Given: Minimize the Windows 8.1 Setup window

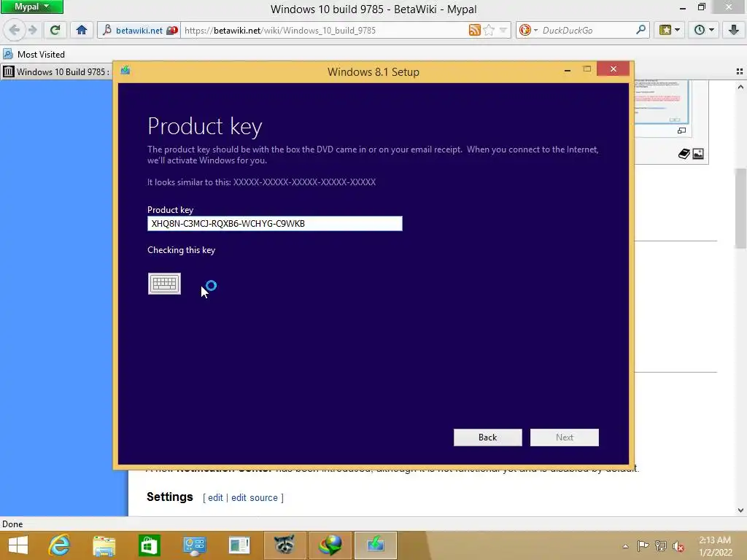Looking at the screenshot, I should pyautogui.click(x=568, y=70).
